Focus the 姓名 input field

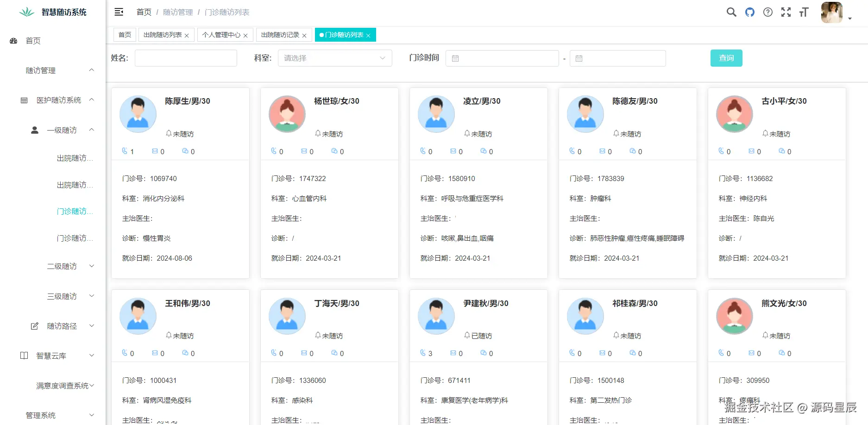pos(186,58)
